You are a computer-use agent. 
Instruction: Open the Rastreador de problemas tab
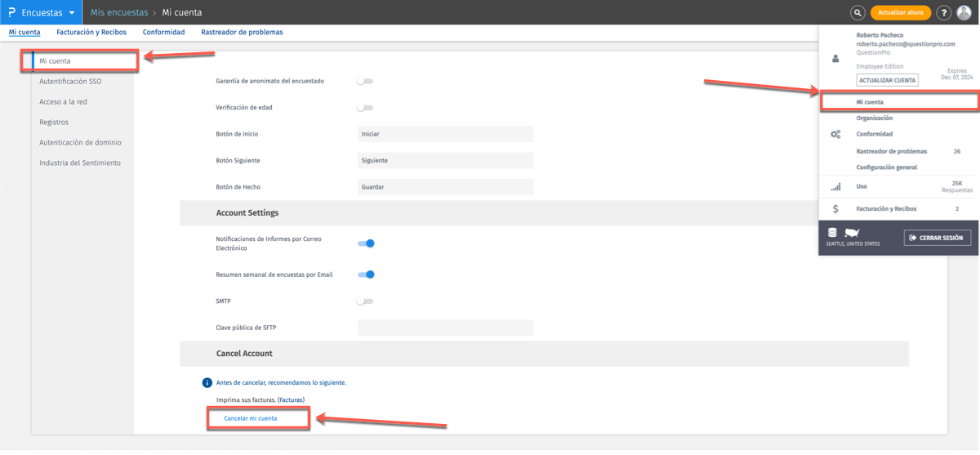click(x=242, y=33)
